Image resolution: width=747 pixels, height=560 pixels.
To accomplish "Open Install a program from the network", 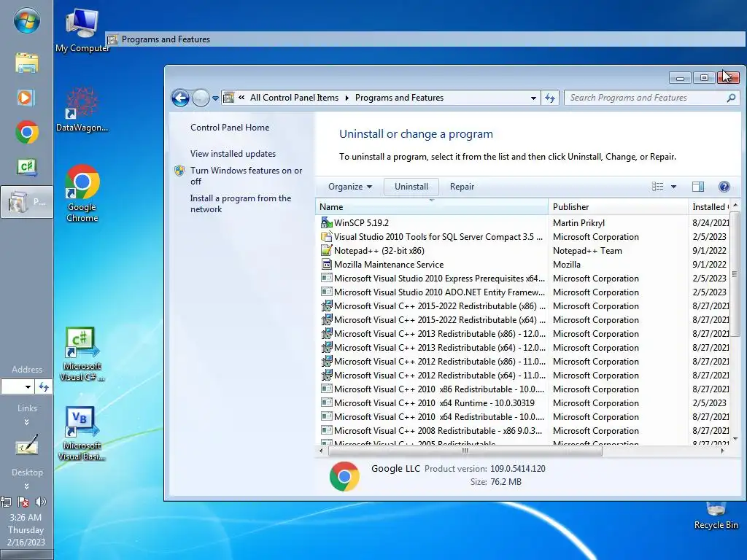I will [x=240, y=203].
